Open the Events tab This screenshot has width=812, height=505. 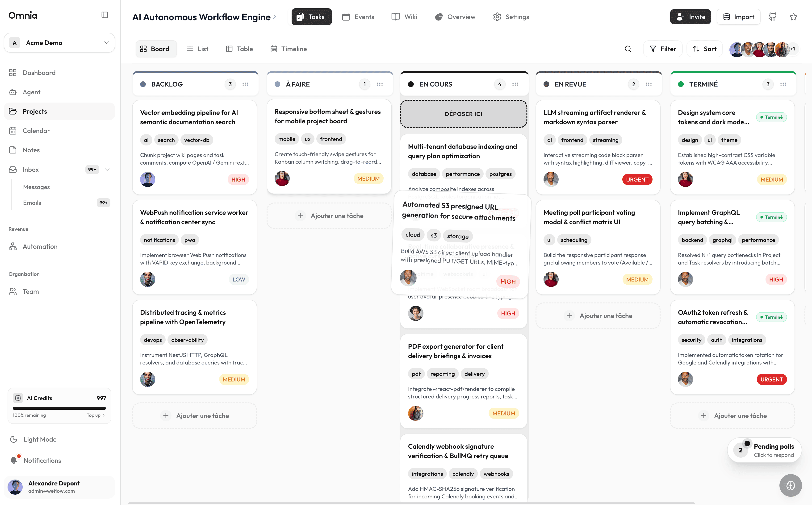pos(358,17)
